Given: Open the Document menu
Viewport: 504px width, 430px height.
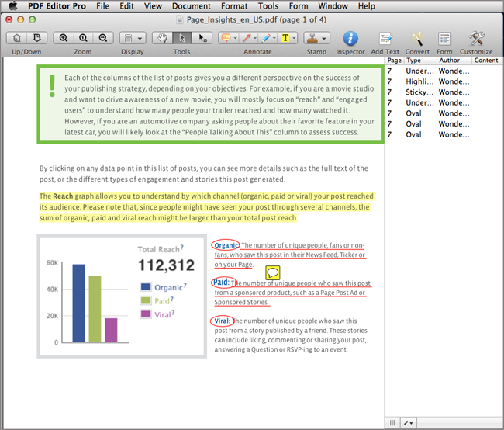Looking at the screenshot, I should pyautogui.click(x=192, y=5).
